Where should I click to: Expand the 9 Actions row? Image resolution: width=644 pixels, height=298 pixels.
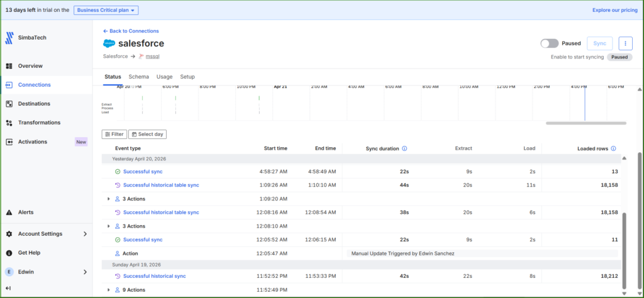[109, 290]
